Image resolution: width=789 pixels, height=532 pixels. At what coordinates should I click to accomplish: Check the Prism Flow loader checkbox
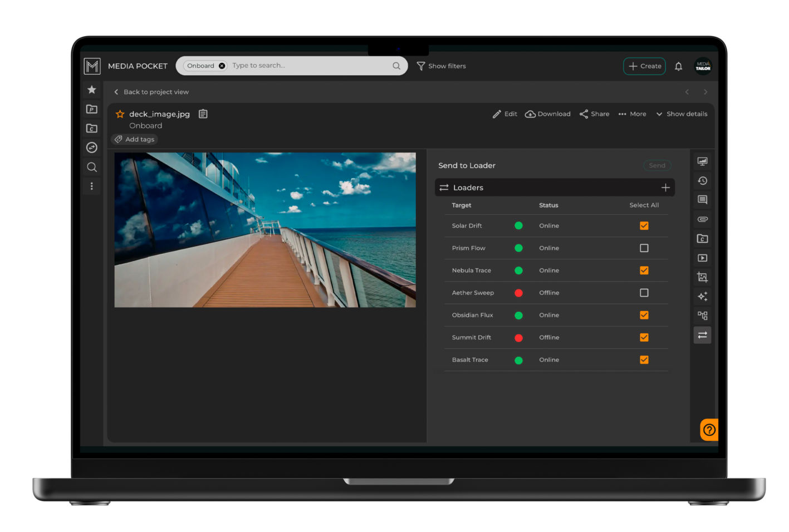tap(644, 248)
